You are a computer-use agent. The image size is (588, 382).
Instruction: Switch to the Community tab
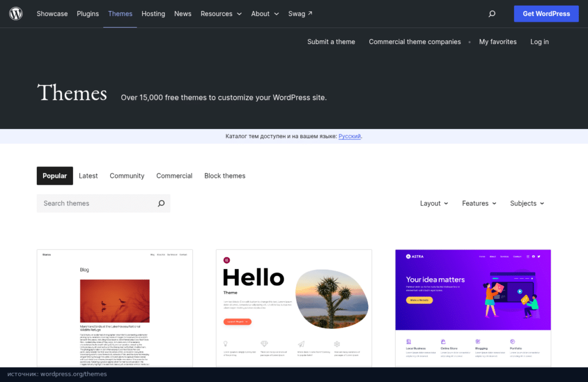pos(127,176)
